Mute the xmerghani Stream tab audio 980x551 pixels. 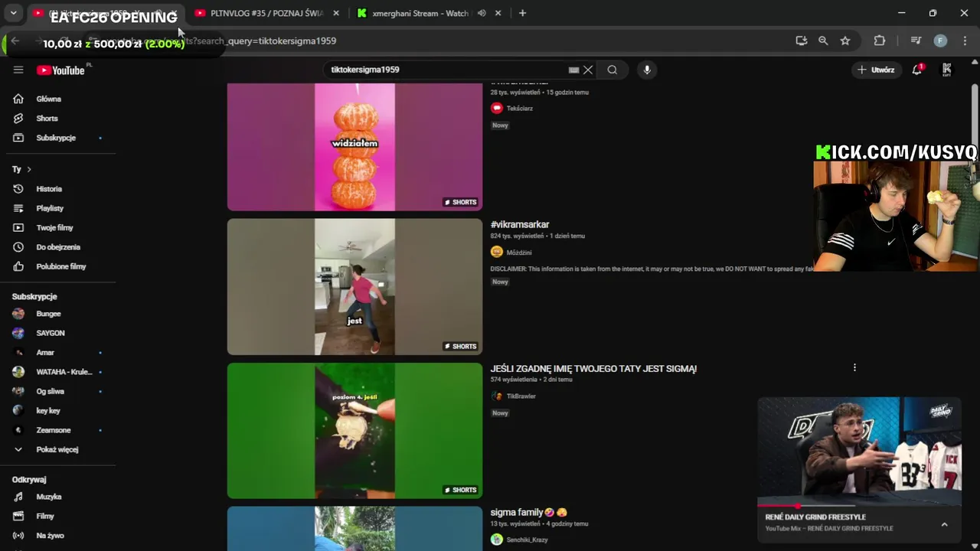click(482, 13)
